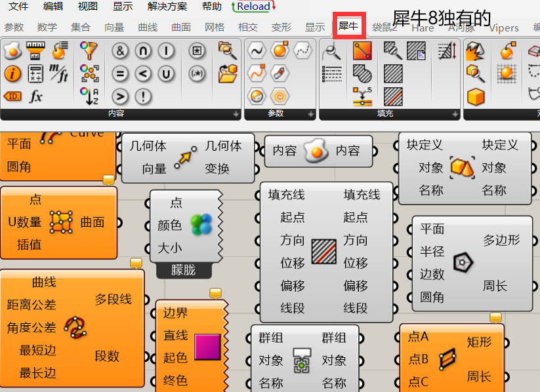Screen dimensions: 540x392
Task: Click the yellow balloon above the 点A rectangle component
Action: (x=495, y=318)
